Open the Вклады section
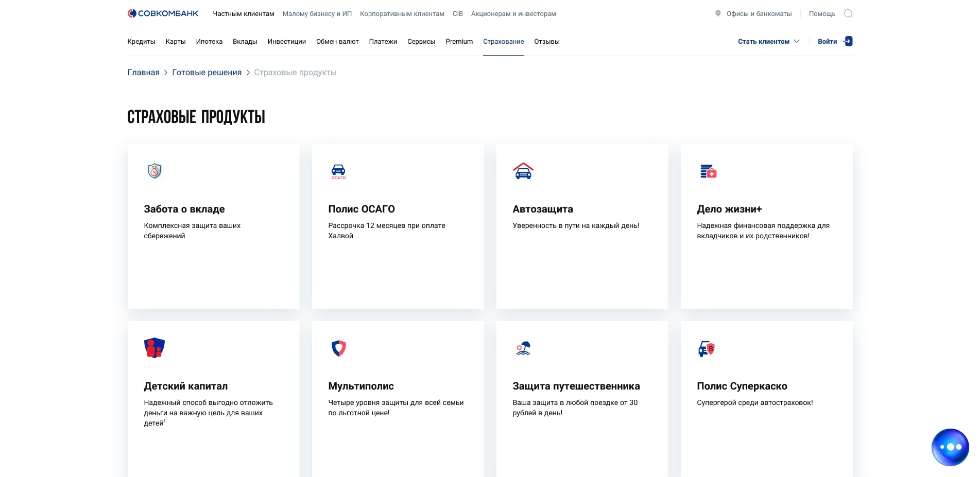This screenshot has height=477, width=980. [x=245, y=41]
